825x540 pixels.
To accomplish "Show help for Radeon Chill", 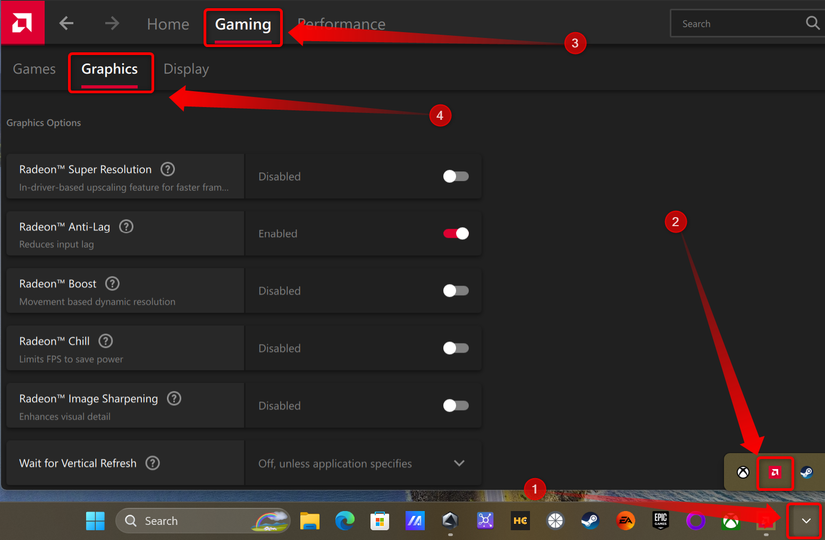I will click(x=106, y=341).
